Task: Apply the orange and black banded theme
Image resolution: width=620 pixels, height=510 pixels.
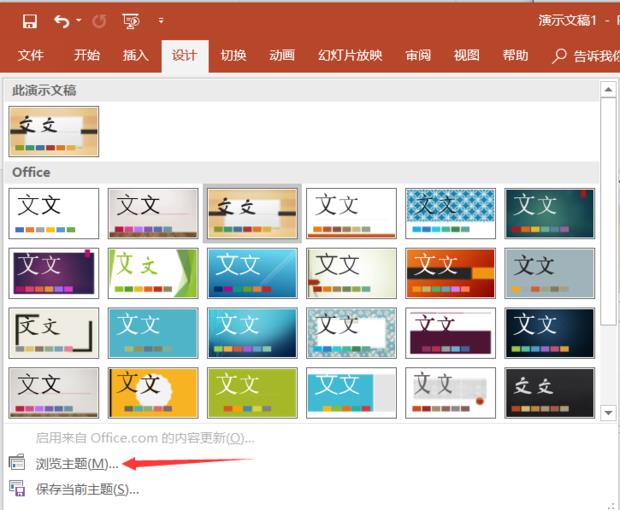Action: coord(450,273)
